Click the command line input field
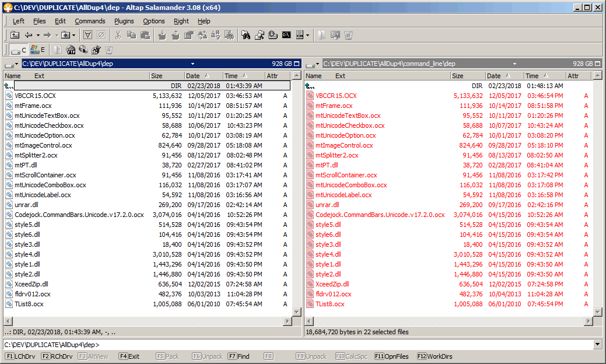This screenshot has width=606, height=364. click(x=299, y=344)
